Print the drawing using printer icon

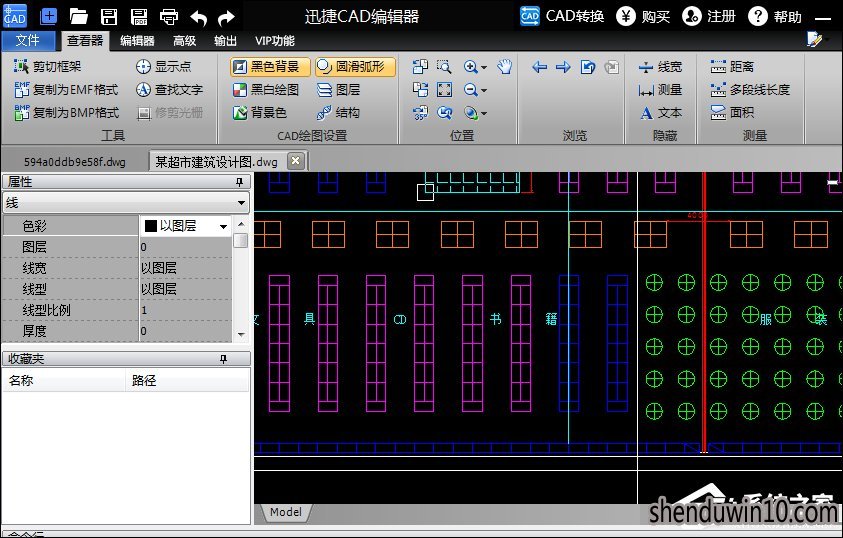(x=169, y=17)
